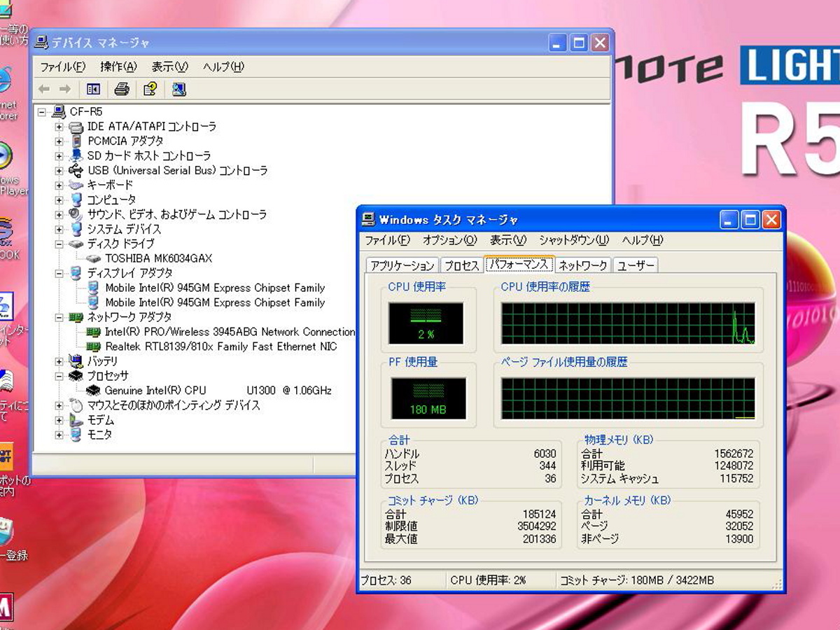Expand the システム デバイス node
This screenshot has width=840, height=630.
pos(59,230)
